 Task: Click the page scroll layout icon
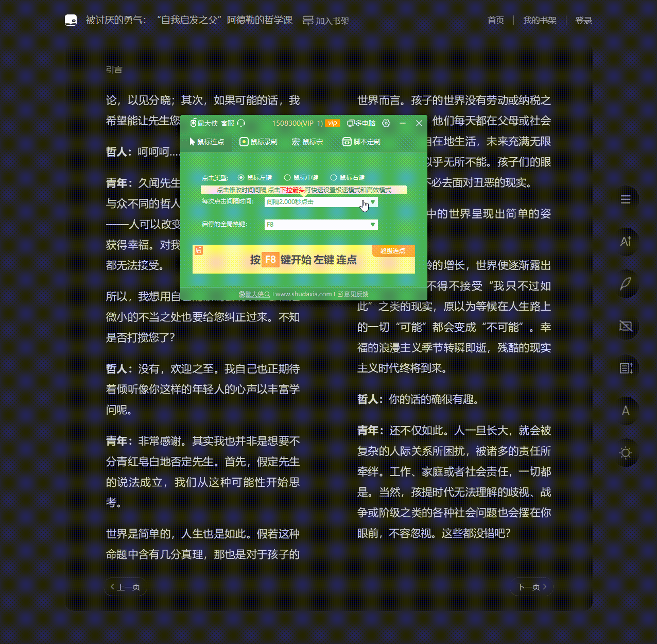pos(626,368)
